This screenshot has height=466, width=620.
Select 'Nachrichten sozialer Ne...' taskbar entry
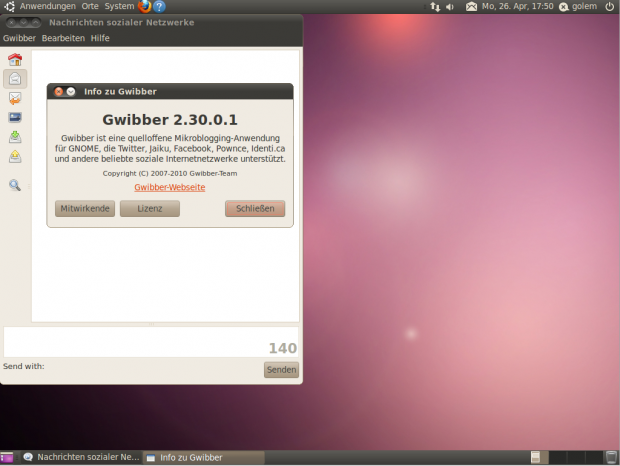click(81, 457)
